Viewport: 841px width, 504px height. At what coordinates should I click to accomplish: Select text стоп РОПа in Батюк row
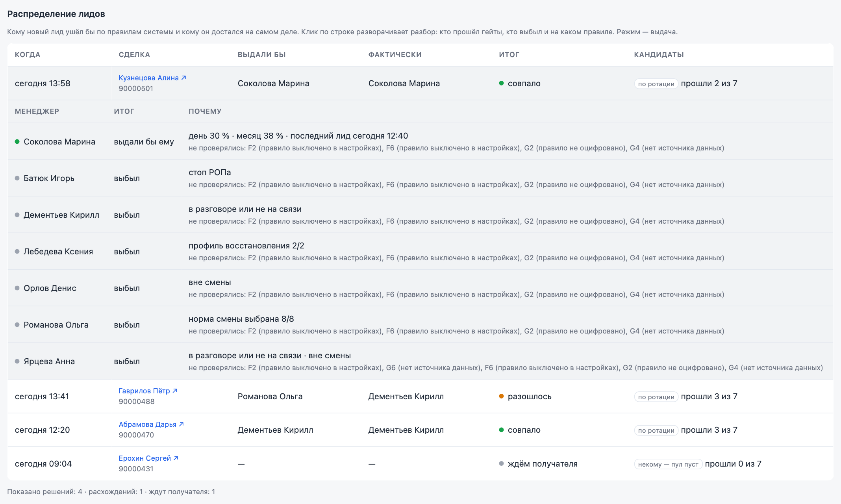(x=210, y=172)
